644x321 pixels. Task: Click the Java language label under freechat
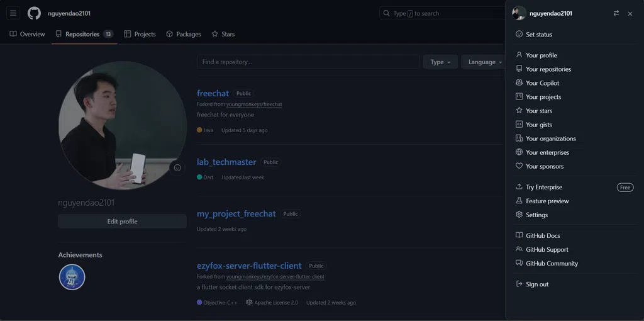tap(208, 130)
